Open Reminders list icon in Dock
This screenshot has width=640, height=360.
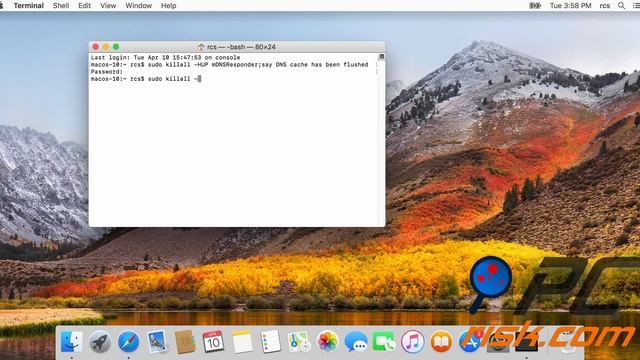point(270,342)
